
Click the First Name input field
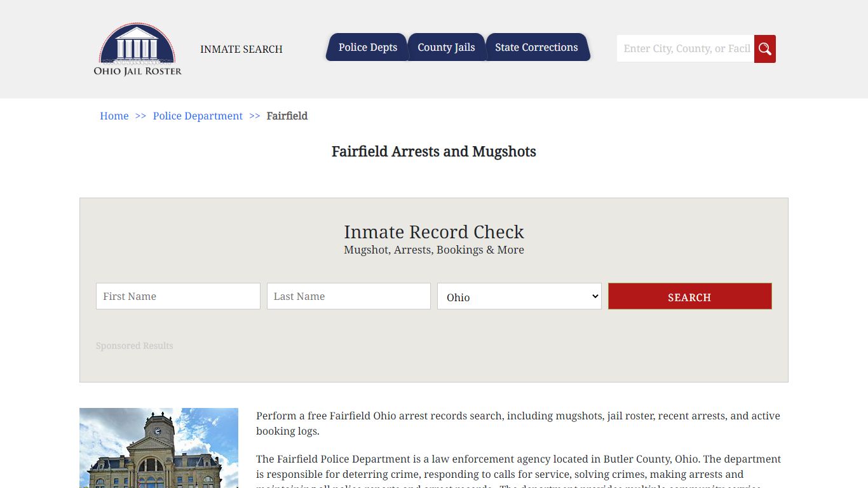178,296
